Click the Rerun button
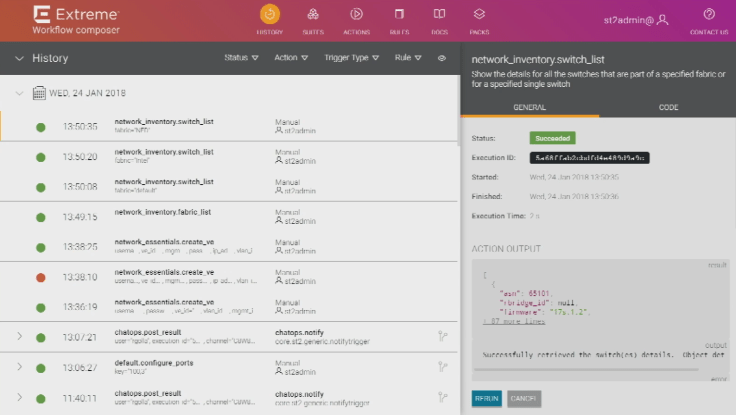Image resolution: width=736 pixels, height=415 pixels. [x=486, y=398]
